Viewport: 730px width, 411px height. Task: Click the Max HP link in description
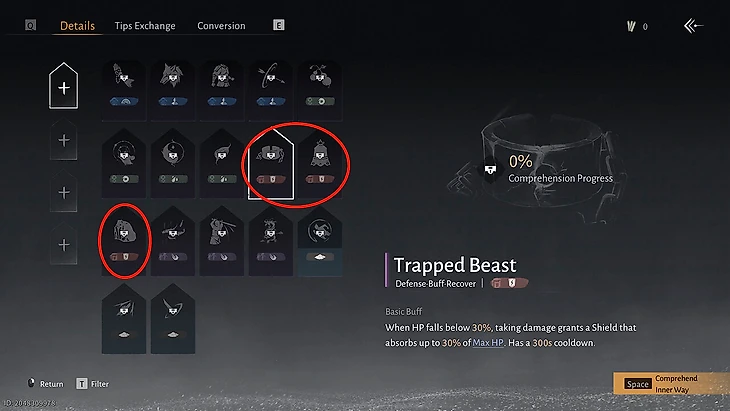click(488, 343)
